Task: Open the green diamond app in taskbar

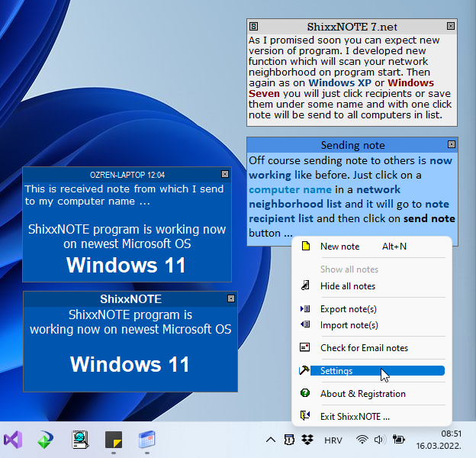Action: tap(46, 440)
